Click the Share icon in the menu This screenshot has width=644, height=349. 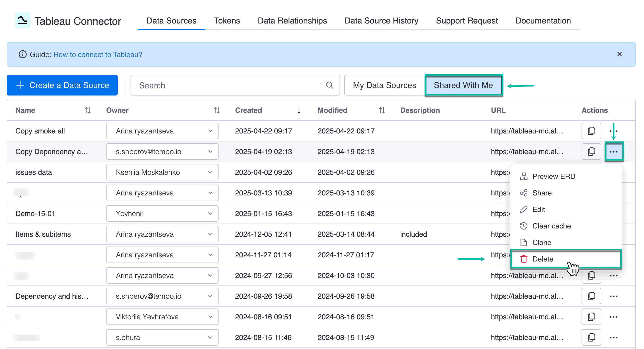click(x=524, y=193)
